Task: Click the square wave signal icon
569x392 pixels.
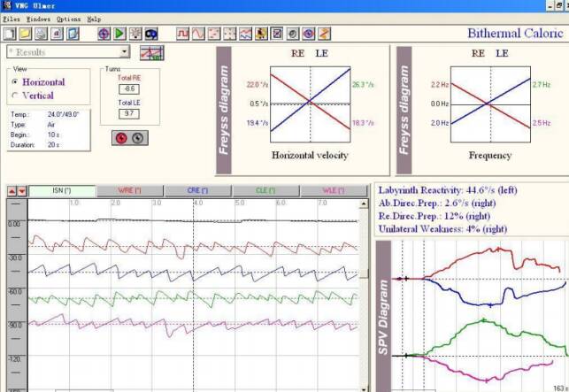Action: 183,34
